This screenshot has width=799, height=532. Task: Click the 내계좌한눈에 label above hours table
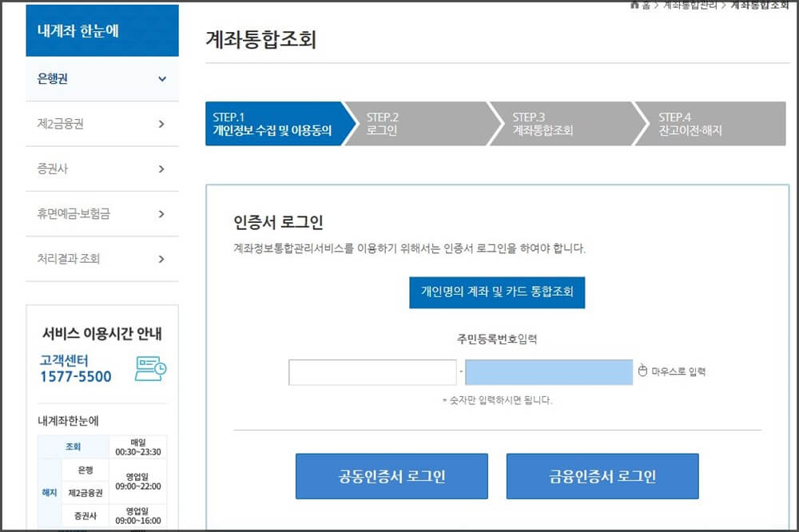(x=68, y=421)
